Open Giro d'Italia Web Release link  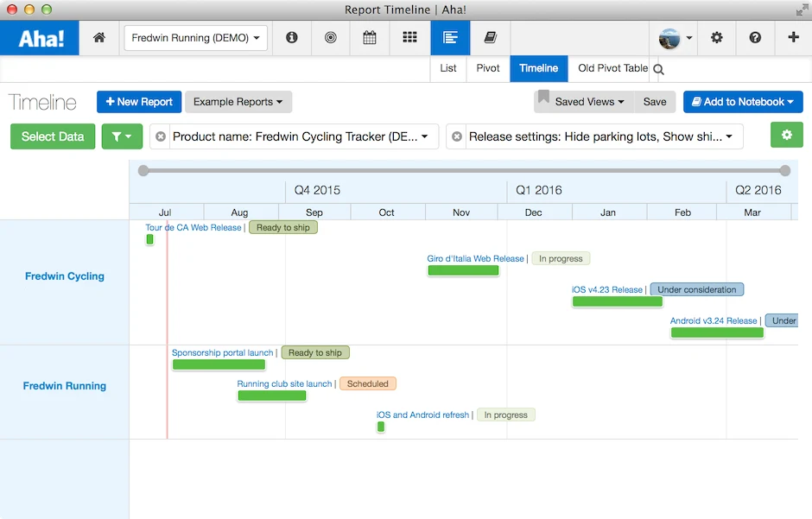(x=475, y=259)
